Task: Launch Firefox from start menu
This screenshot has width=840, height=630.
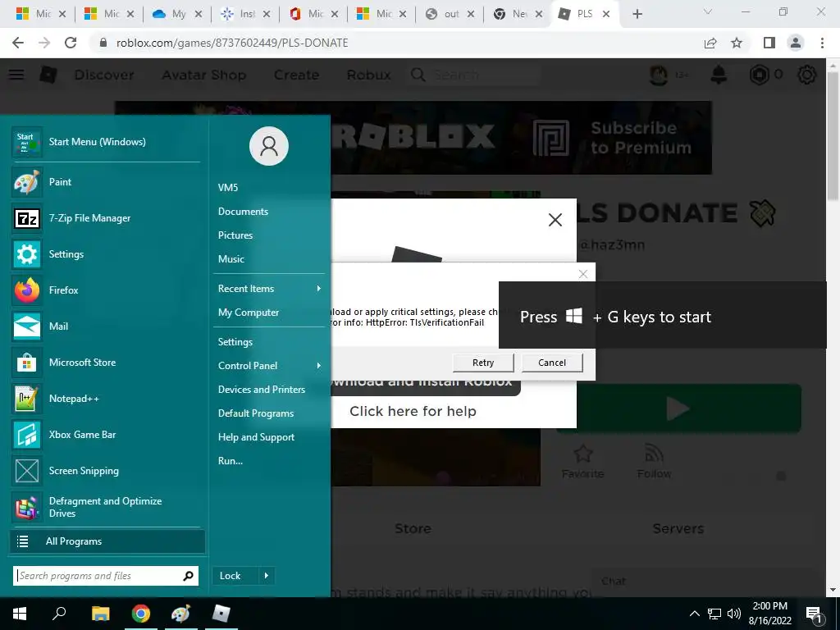Action: 106,290
